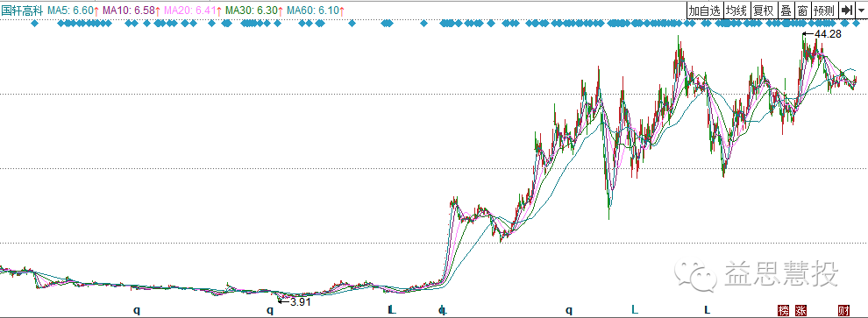This screenshot has width=868, height=318.
Task: Click the 涨 marker icon
Action: click(x=800, y=310)
